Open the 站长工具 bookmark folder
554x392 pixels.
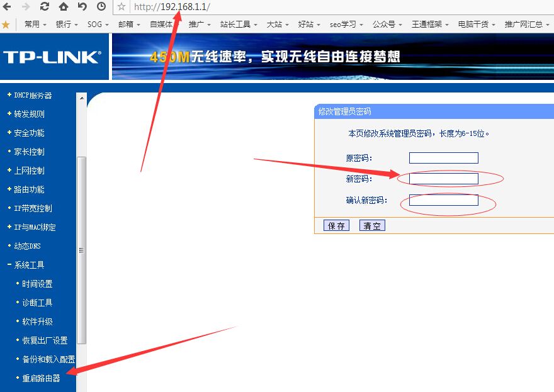pos(239,25)
